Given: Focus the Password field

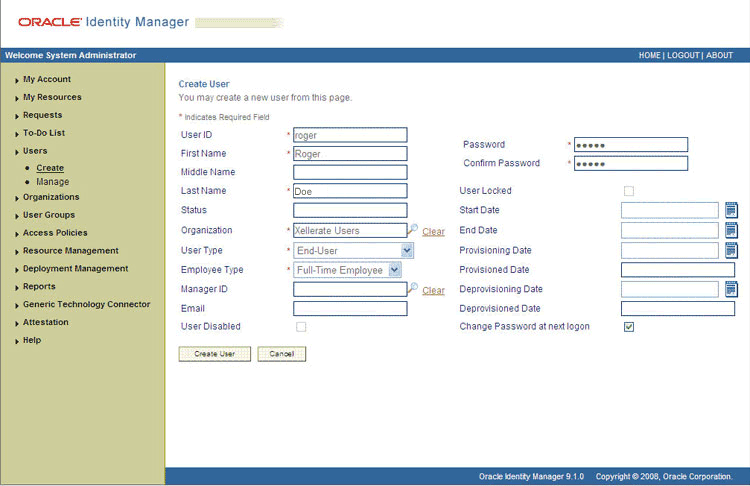Looking at the screenshot, I should coord(631,144).
